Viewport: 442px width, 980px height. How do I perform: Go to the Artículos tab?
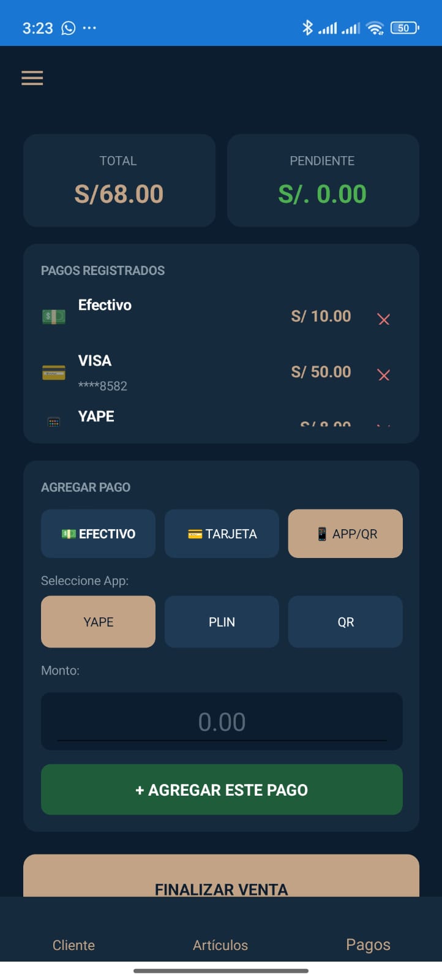[220, 945]
